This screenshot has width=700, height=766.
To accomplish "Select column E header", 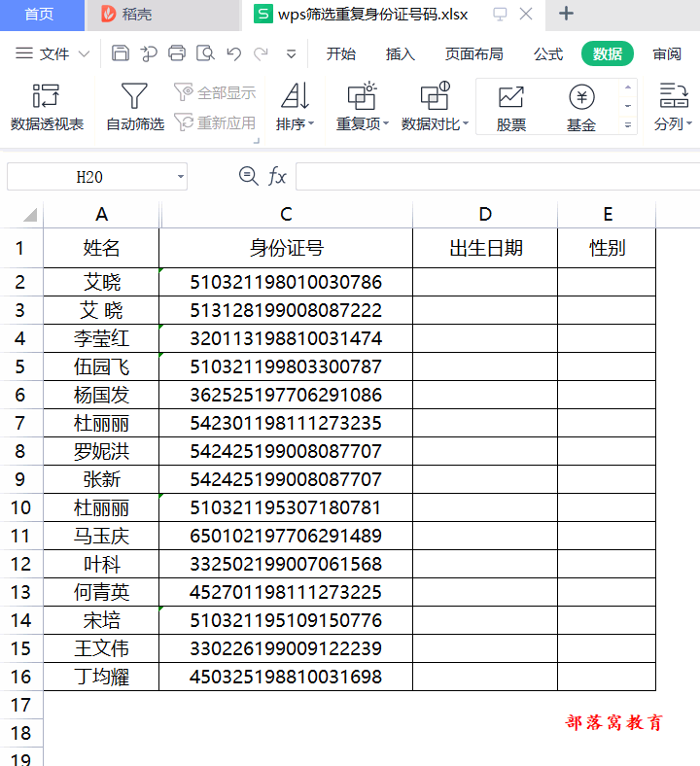I will pyautogui.click(x=608, y=215).
